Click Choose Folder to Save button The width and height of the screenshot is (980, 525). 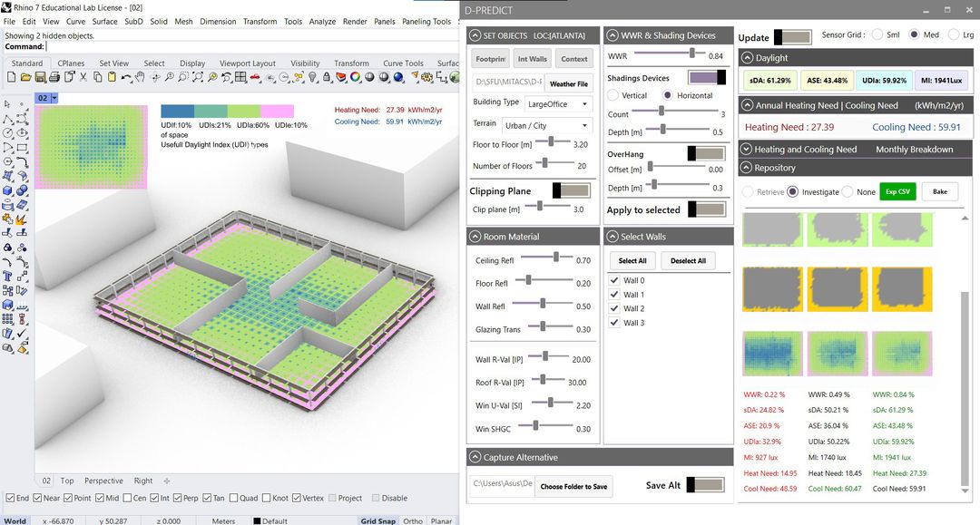coord(573,487)
